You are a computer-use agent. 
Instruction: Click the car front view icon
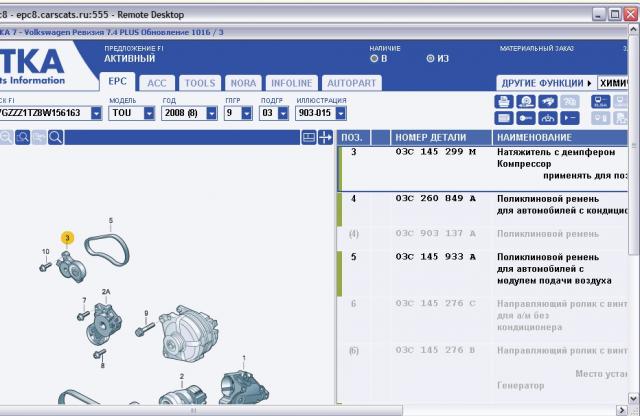click(548, 118)
